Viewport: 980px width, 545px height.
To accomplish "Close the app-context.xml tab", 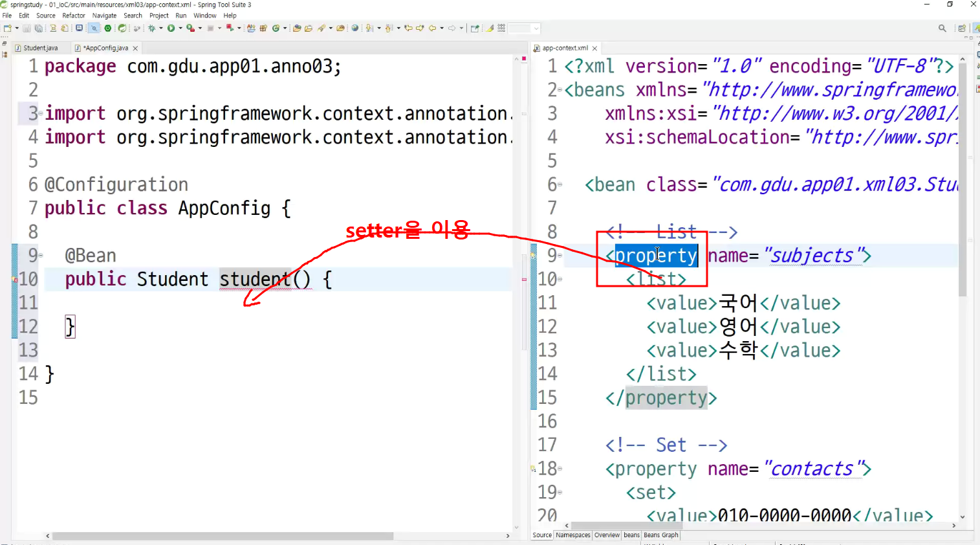I will [594, 49].
